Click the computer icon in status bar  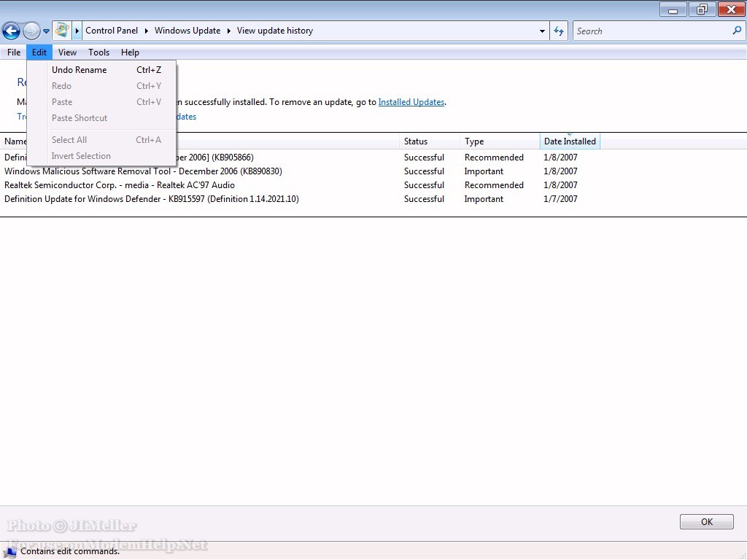(x=10, y=551)
